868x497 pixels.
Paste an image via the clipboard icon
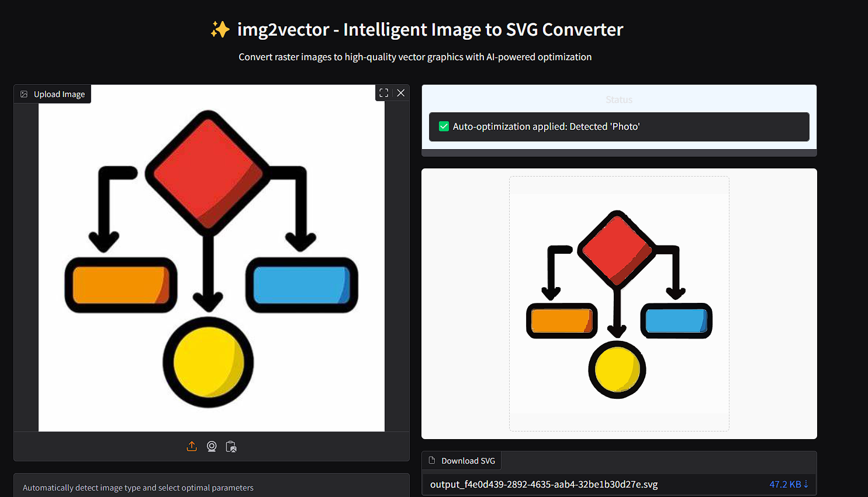point(231,446)
